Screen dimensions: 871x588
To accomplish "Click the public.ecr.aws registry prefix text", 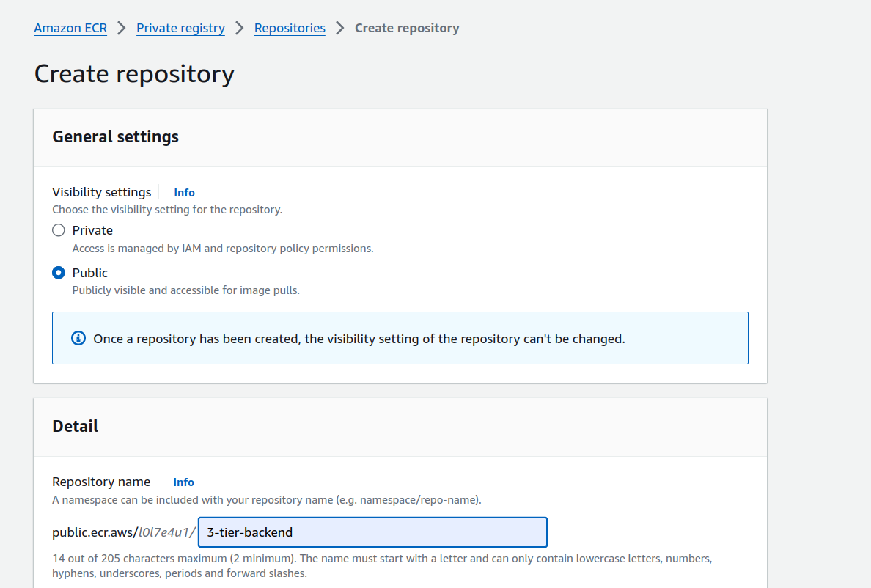I will tap(95, 532).
